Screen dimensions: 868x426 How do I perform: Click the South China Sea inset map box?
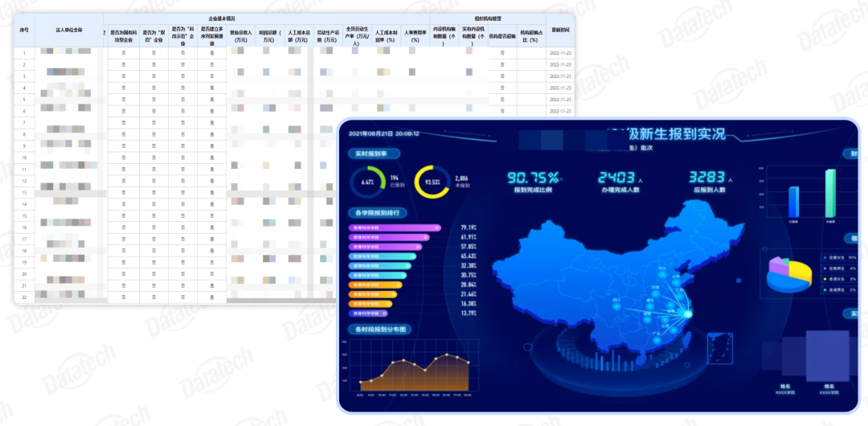[720, 348]
